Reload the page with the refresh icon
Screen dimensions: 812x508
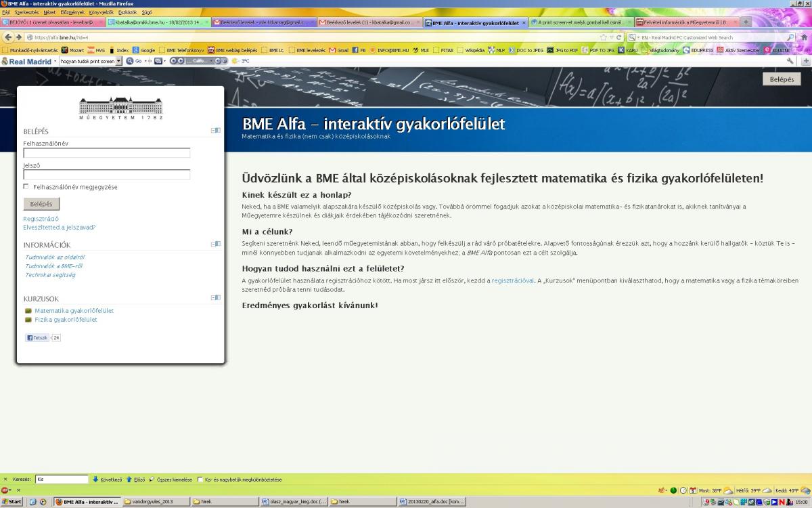618,37
